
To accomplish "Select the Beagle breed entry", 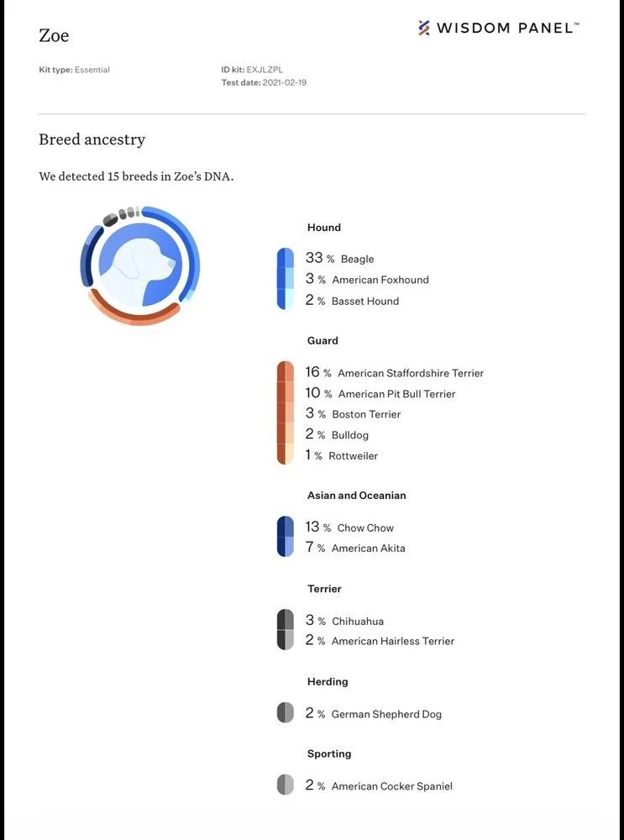I will 357,259.
